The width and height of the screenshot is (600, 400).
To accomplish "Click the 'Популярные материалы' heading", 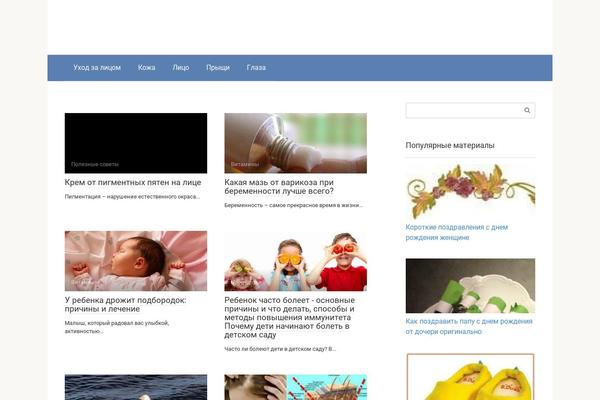I will point(450,145).
